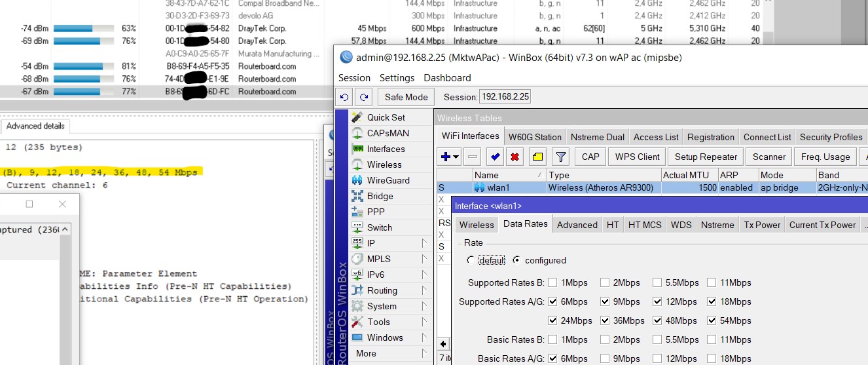Check Supported Rates B 11Mbps

coord(712,283)
